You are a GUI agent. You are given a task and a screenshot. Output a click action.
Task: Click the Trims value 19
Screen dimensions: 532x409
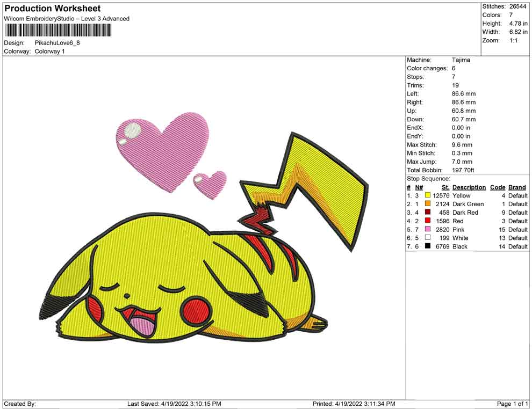click(x=455, y=85)
